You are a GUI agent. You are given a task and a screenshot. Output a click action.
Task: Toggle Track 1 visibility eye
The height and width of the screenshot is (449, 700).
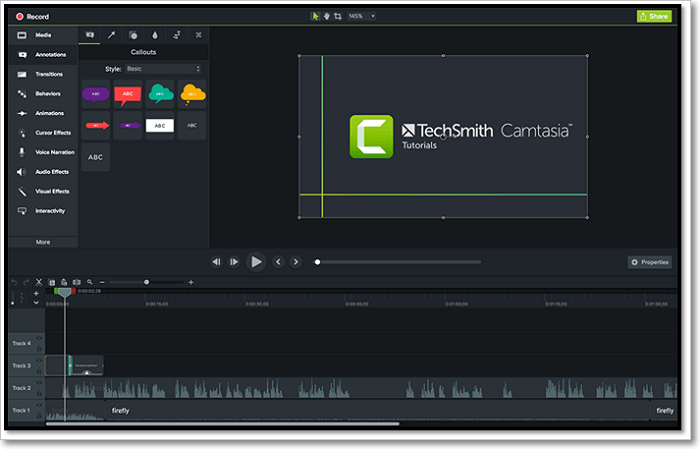[39, 405]
